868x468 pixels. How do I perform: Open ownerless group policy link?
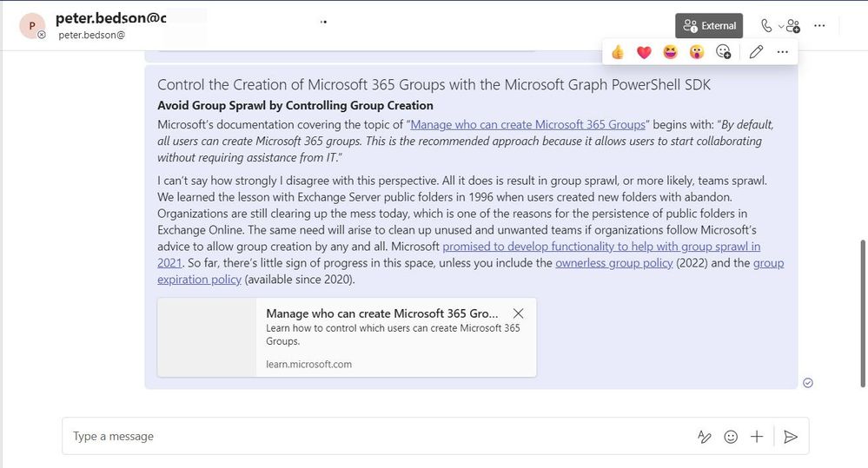(614, 263)
